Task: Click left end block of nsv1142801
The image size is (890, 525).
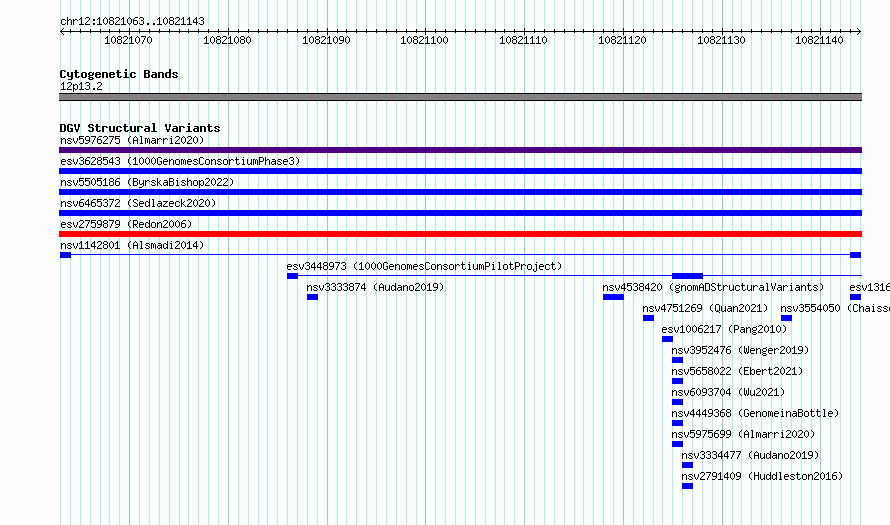Action: (65, 255)
